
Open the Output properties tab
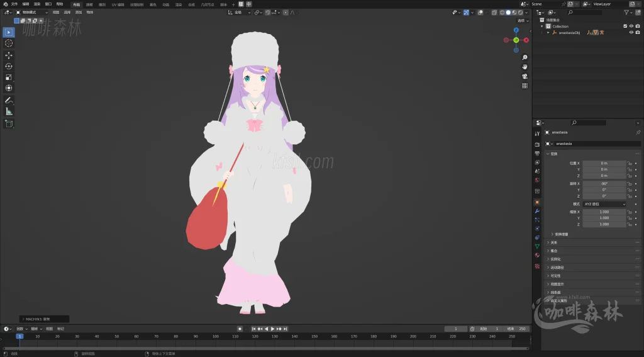coord(537,154)
